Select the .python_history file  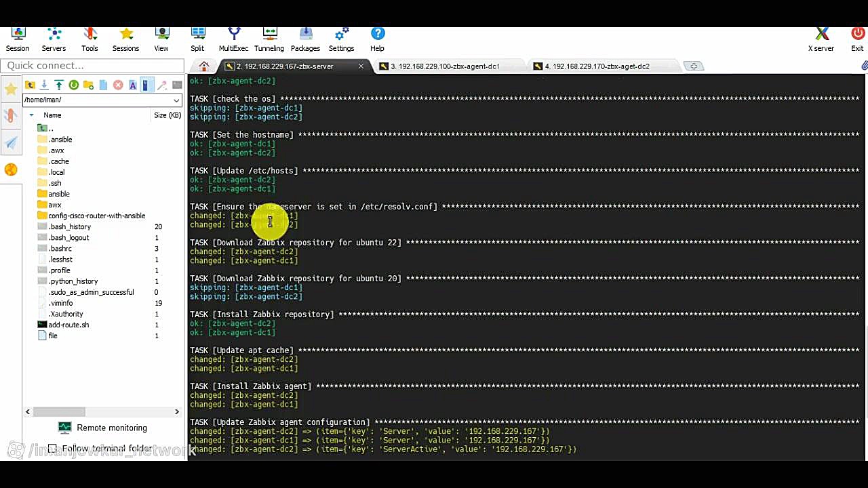click(x=68, y=281)
